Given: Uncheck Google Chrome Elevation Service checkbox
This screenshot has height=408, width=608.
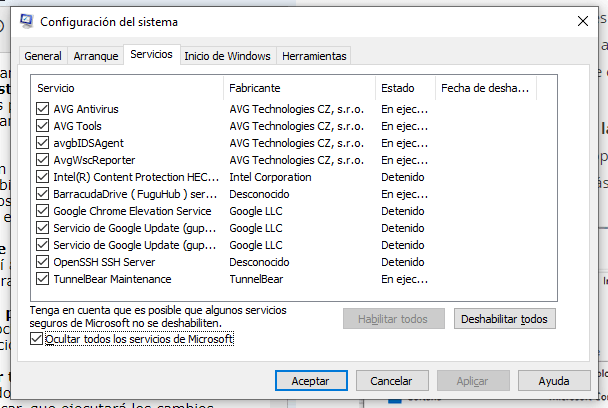Looking at the screenshot, I should pos(42,211).
